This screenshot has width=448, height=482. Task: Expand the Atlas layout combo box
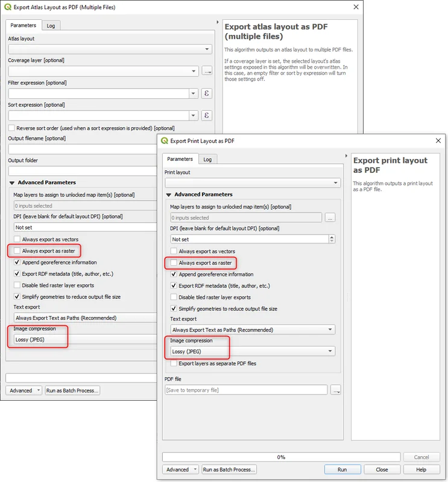pyautogui.click(x=109, y=49)
